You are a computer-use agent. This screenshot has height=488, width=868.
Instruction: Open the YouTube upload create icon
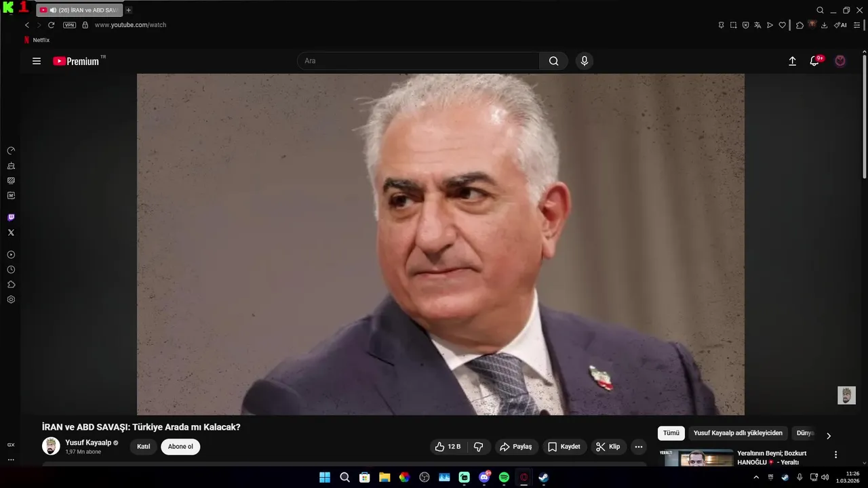(792, 61)
